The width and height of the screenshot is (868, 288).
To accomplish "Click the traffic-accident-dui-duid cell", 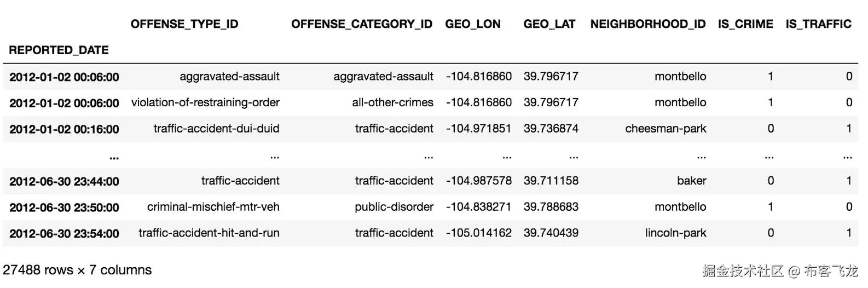I will 216,129.
